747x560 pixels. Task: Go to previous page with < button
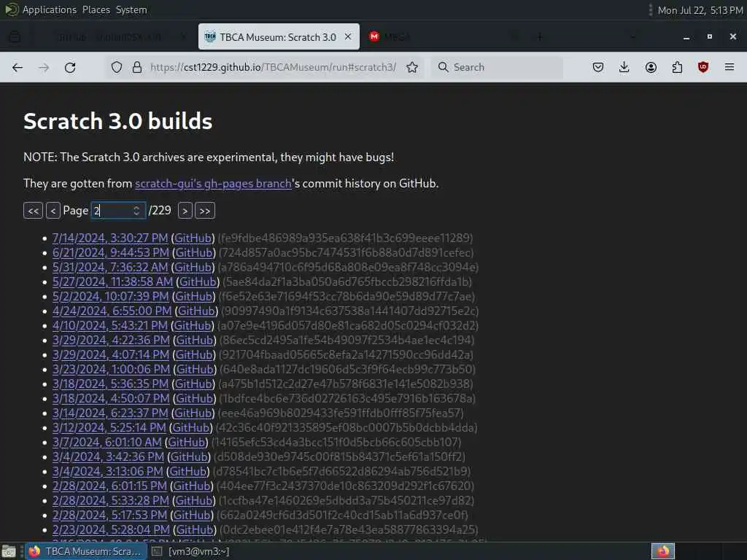click(53, 211)
